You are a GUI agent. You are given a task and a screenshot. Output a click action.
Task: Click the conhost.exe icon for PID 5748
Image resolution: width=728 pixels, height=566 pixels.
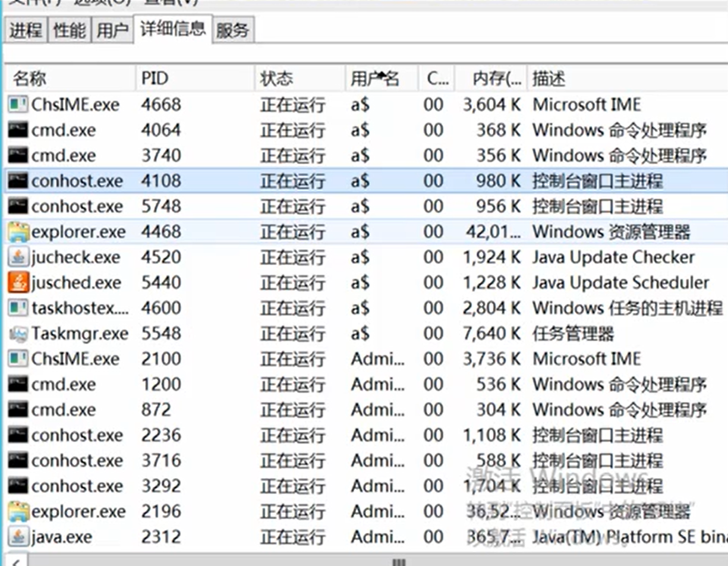click(x=18, y=206)
